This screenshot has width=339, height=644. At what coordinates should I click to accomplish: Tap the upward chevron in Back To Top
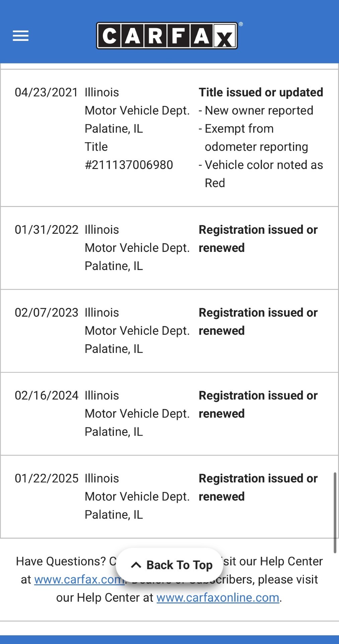pyautogui.click(x=136, y=565)
